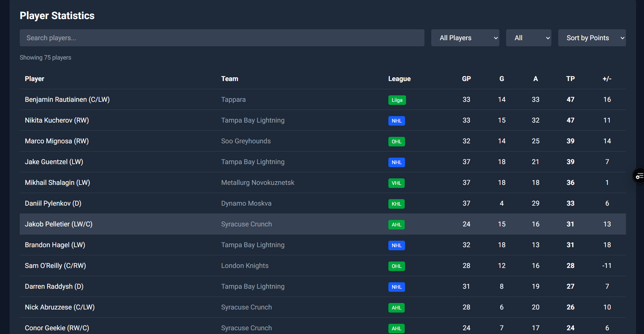
Task: Click the Liiga badge next to Tappara
Action: [x=397, y=100]
